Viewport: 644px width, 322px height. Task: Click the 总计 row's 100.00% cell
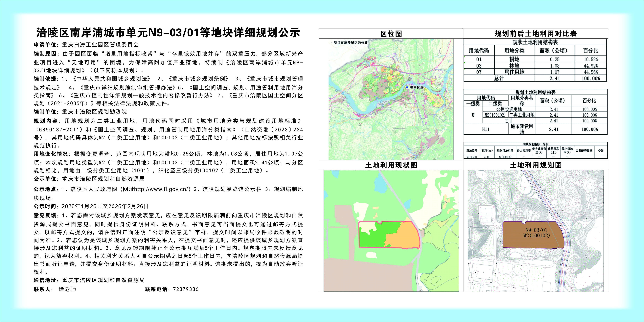(590, 79)
